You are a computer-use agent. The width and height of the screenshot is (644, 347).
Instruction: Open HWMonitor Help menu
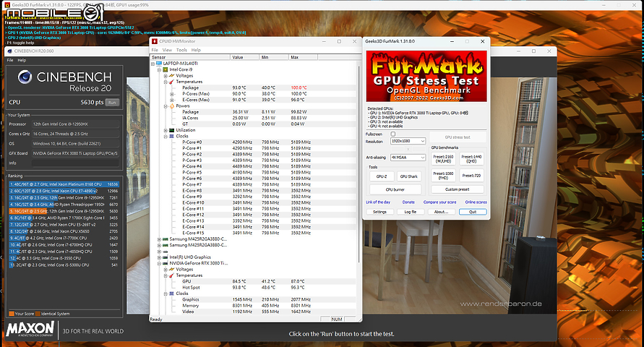click(196, 50)
